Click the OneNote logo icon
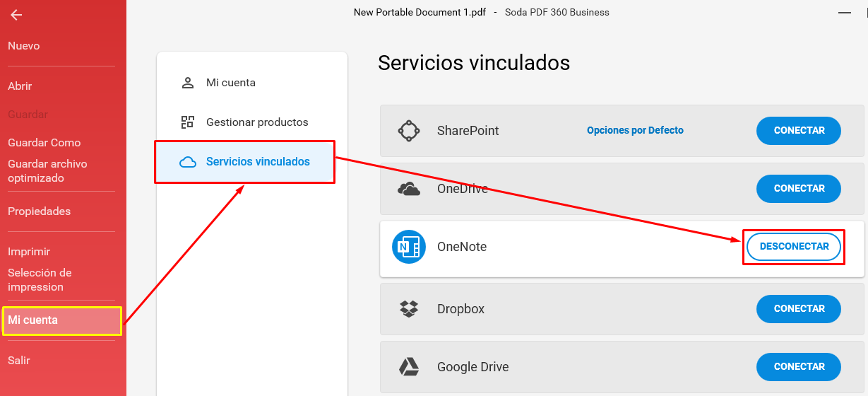The width and height of the screenshot is (868, 396). tap(409, 247)
